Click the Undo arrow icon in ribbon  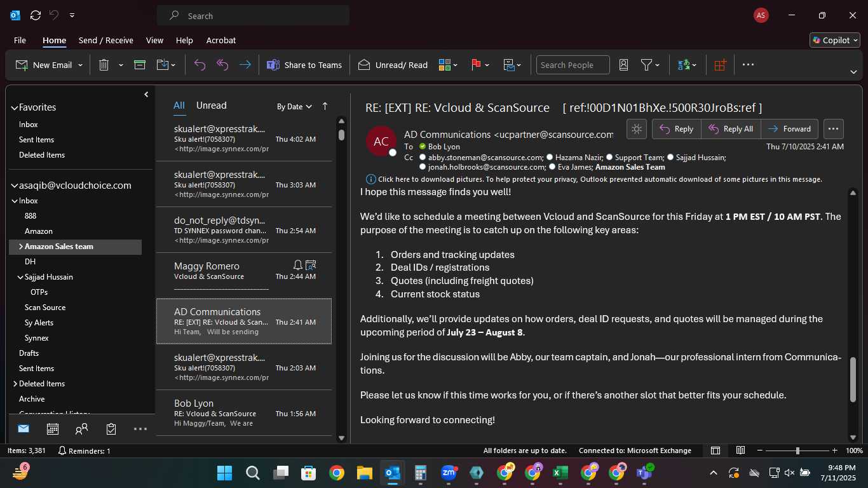point(200,65)
